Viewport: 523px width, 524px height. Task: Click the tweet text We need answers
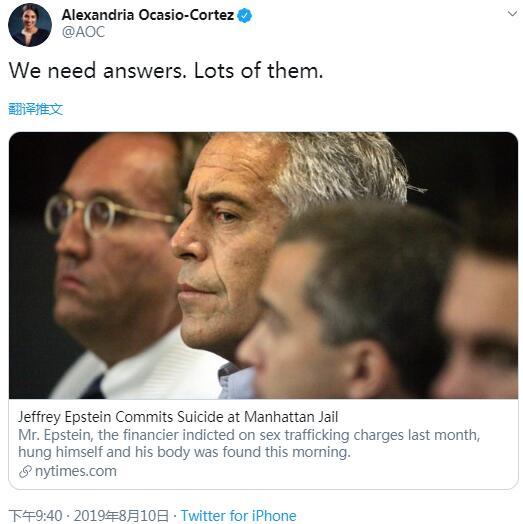97,71
